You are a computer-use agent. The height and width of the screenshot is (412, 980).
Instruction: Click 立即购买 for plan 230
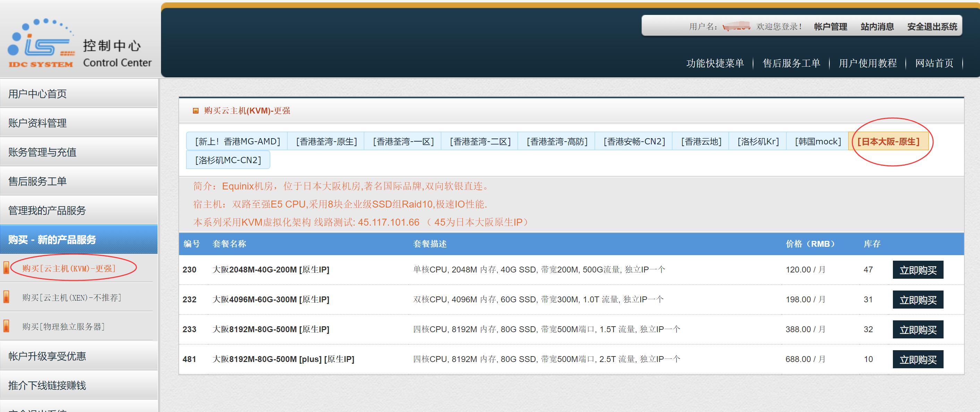918,270
